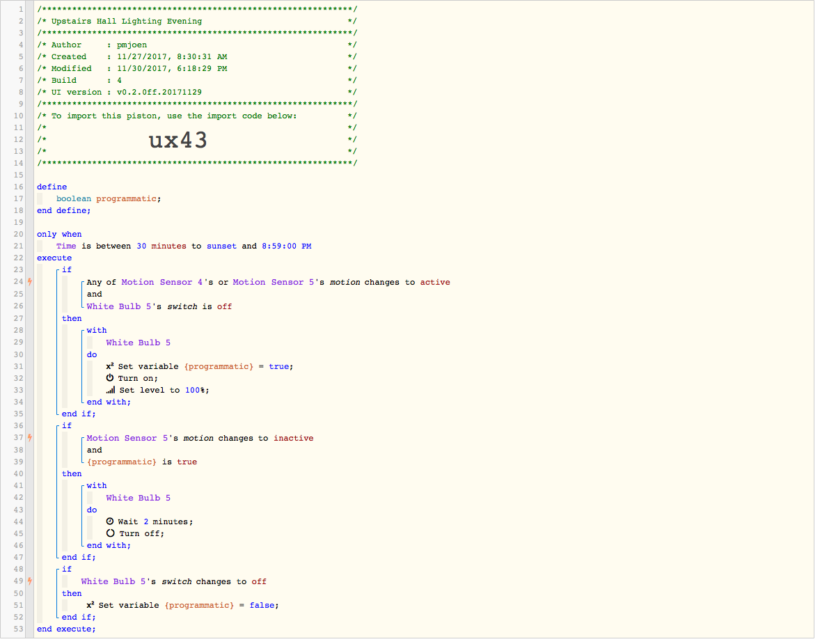Click line number 1 in the gutter
The image size is (820, 644).
[21, 10]
